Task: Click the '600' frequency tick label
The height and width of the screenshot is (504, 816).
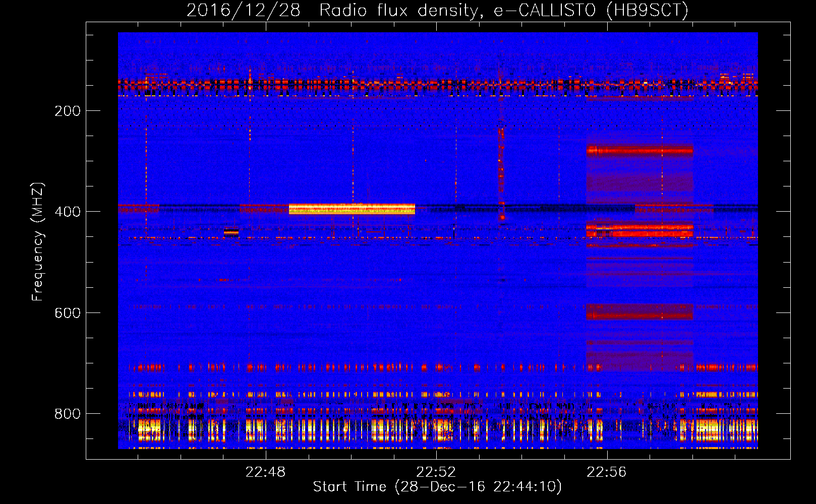Action: 68,313
